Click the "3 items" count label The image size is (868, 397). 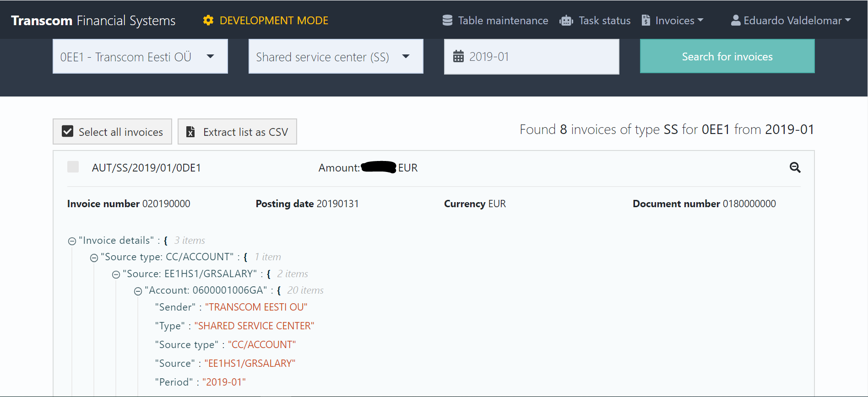point(190,241)
